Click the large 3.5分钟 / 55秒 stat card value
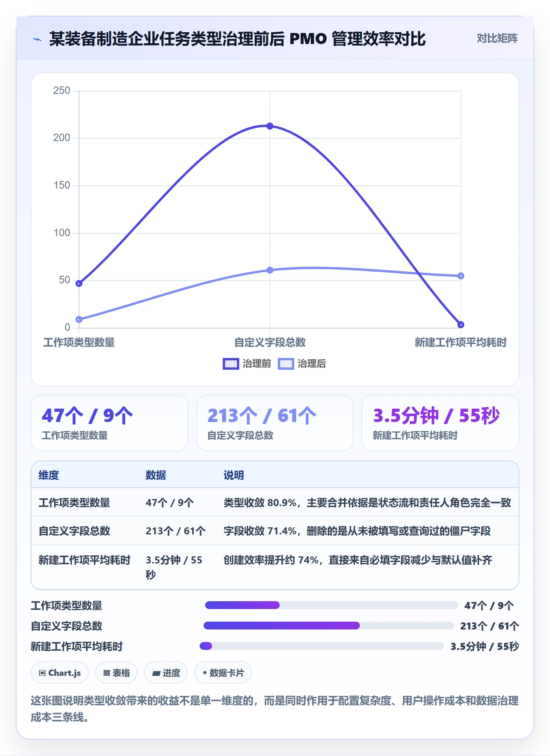This screenshot has width=550, height=756. (436, 415)
